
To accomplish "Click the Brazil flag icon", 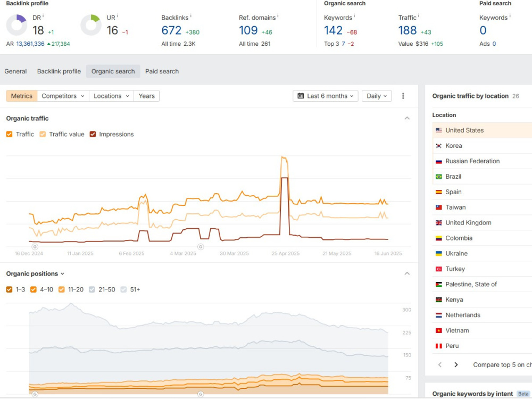I will [x=439, y=177].
